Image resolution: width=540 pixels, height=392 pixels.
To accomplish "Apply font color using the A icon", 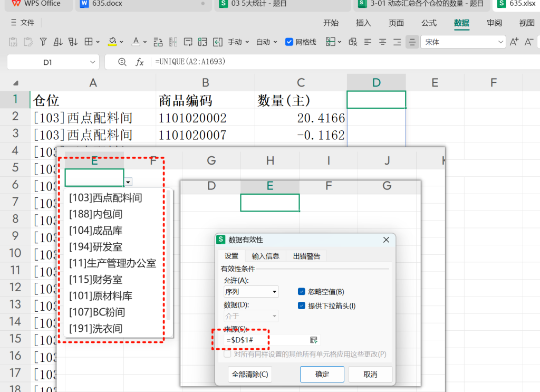I will click(136, 42).
